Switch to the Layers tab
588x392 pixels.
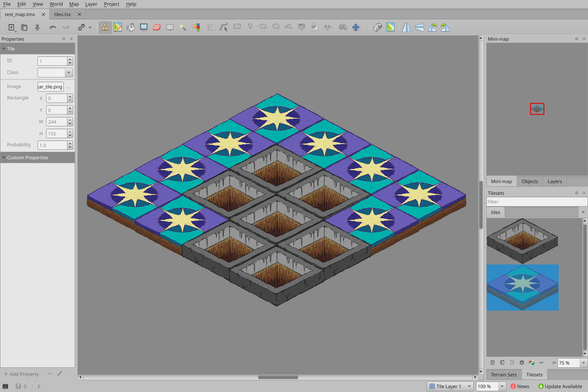point(555,182)
